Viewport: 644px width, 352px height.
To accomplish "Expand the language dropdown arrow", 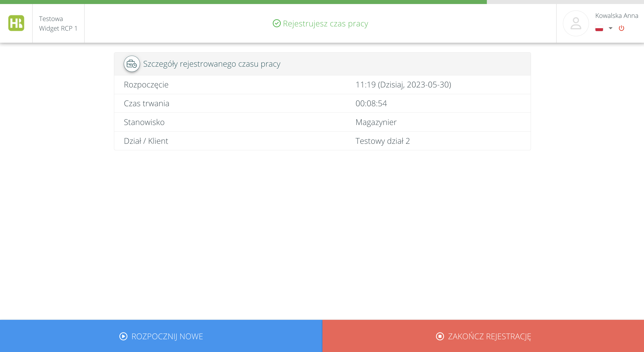I will [610, 28].
